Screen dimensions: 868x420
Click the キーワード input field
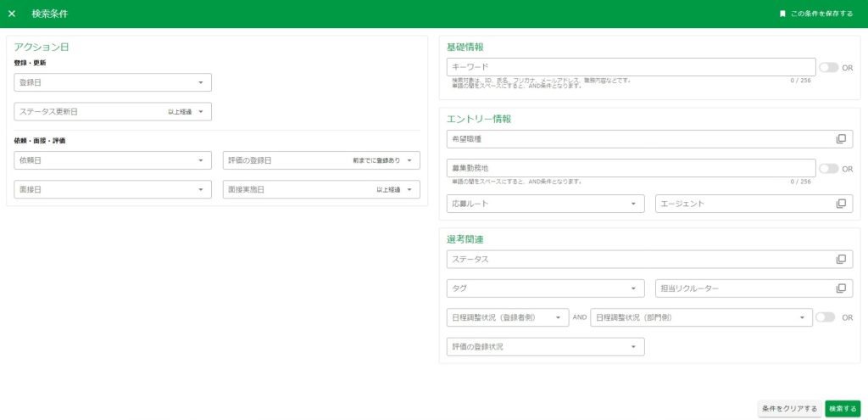tap(631, 67)
